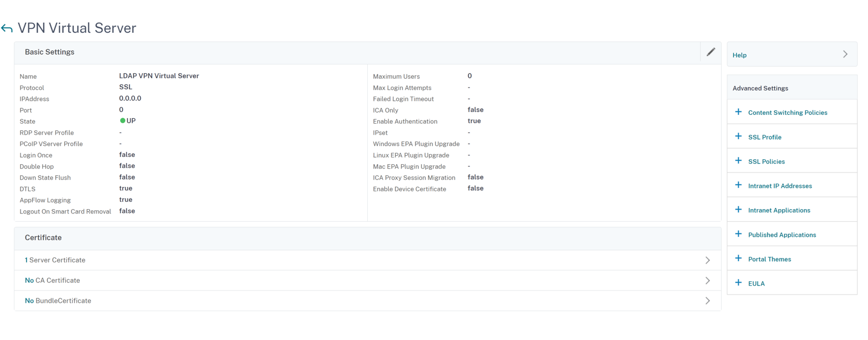Click the SSL protocol value
The height and width of the screenshot is (340, 868).
click(x=126, y=87)
